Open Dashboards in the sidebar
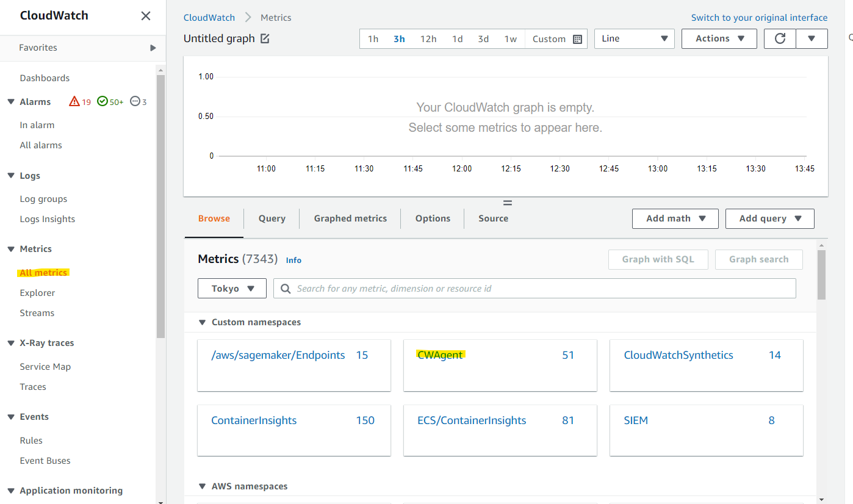This screenshot has height=504, width=853. (45, 78)
